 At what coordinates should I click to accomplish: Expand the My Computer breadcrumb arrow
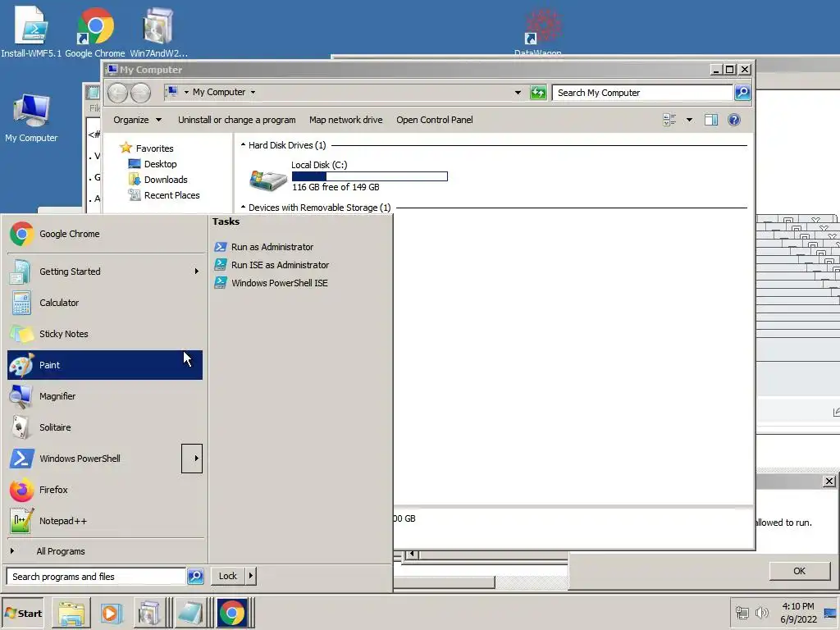pos(253,92)
